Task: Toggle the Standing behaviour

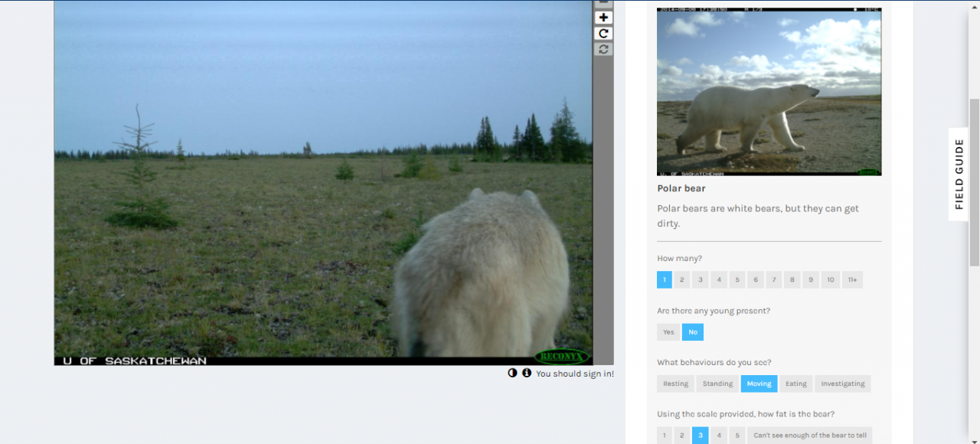Action: (x=717, y=384)
